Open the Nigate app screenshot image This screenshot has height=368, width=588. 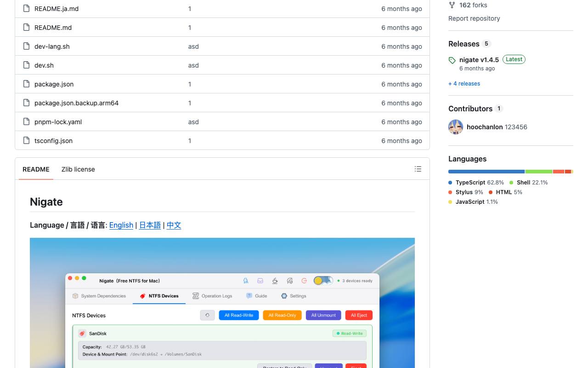pos(222,303)
